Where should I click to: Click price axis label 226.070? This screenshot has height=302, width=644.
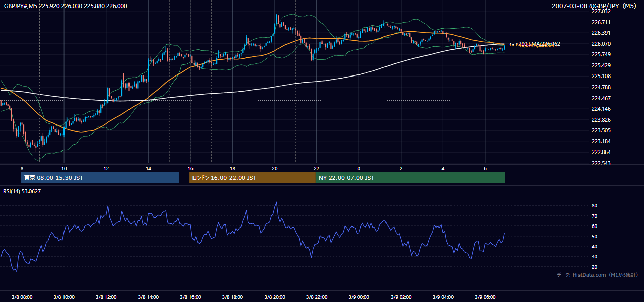click(600, 44)
